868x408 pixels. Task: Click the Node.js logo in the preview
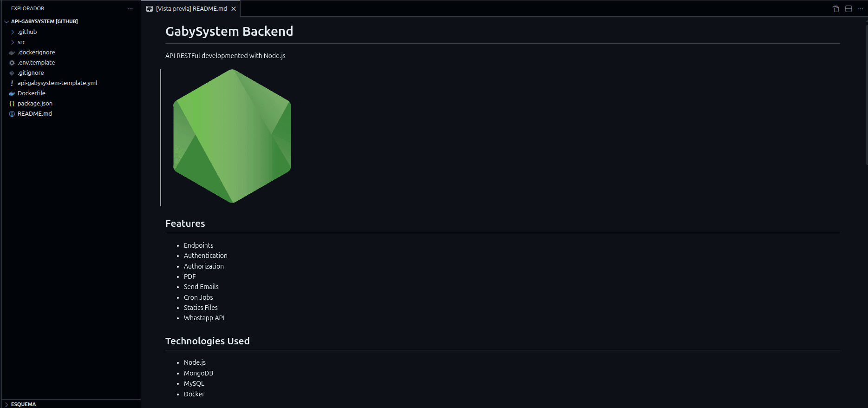click(x=231, y=136)
